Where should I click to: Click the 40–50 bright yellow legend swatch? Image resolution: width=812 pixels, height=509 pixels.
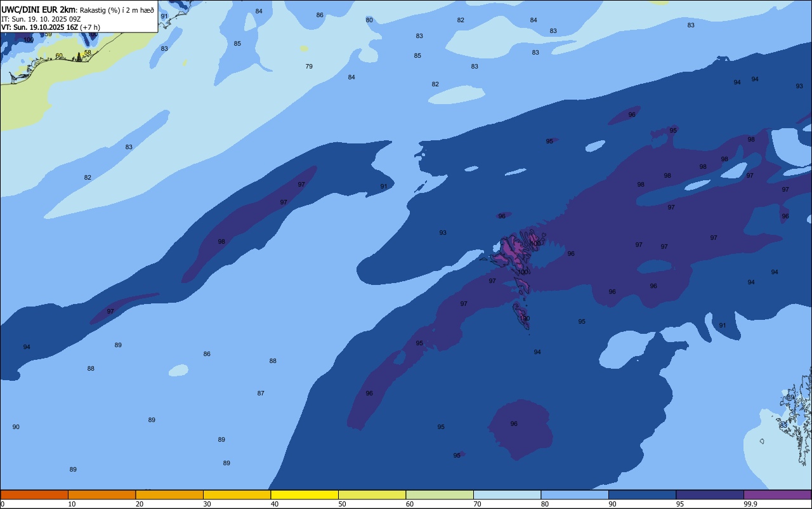pyautogui.click(x=304, y=494)
